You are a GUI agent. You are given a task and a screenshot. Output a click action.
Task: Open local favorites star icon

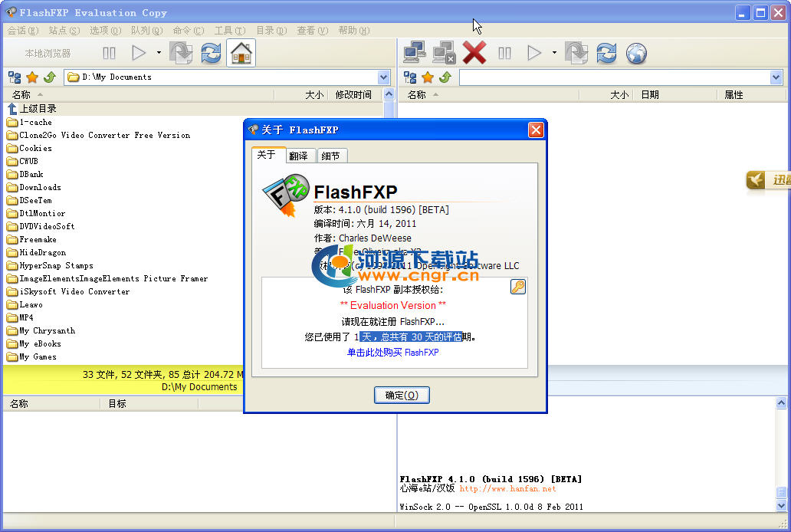32,77
